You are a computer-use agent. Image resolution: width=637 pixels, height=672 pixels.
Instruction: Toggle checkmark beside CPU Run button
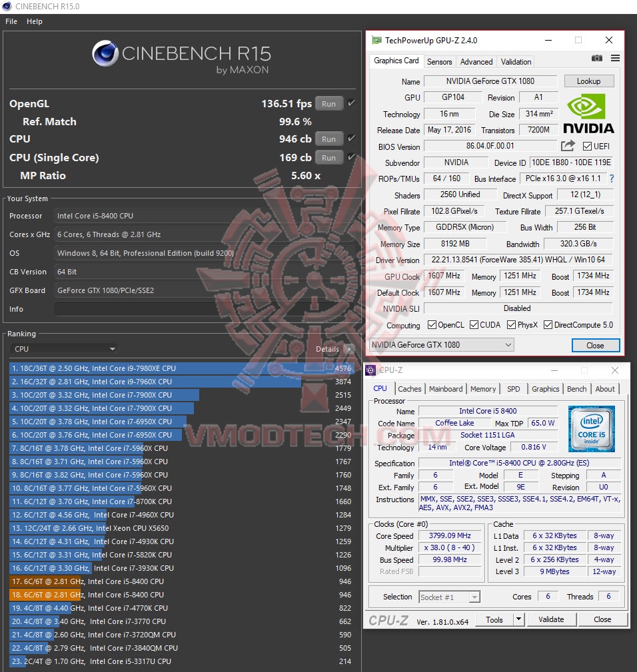pos(351,138)
